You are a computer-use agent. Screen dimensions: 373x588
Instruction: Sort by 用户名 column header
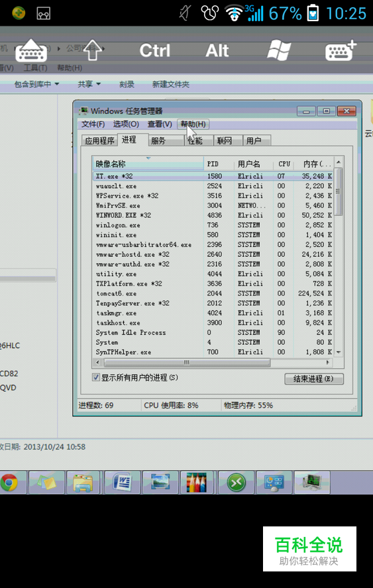tap(253, 164)
